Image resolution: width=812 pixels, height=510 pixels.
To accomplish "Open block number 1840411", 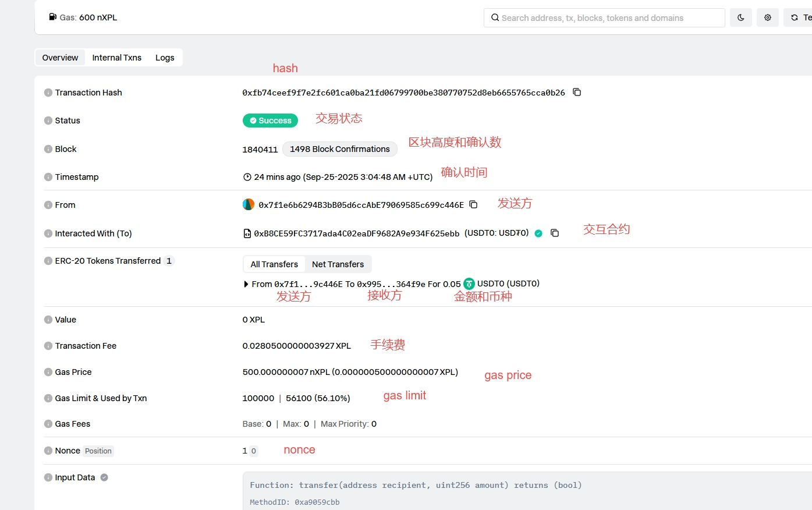I will tap(260, 150).
